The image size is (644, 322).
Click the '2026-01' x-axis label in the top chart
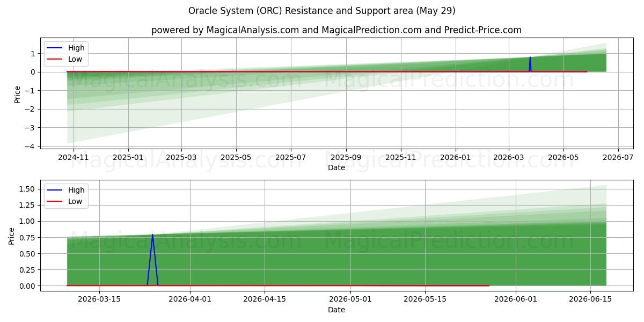456,158
